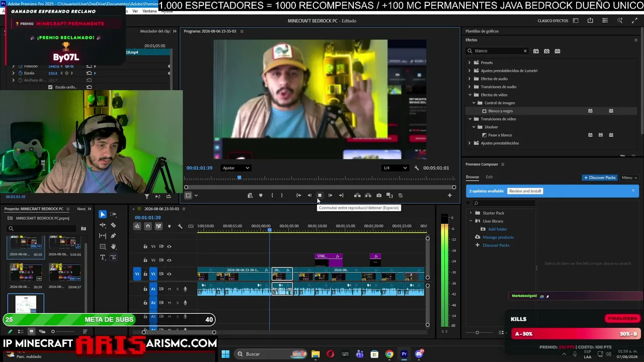Open the Premiere Composer panel menu

tap(502, 164)
